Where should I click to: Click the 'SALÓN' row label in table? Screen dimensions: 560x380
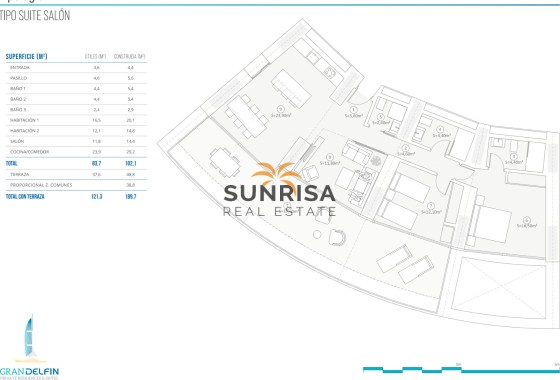tap(17, 141)
